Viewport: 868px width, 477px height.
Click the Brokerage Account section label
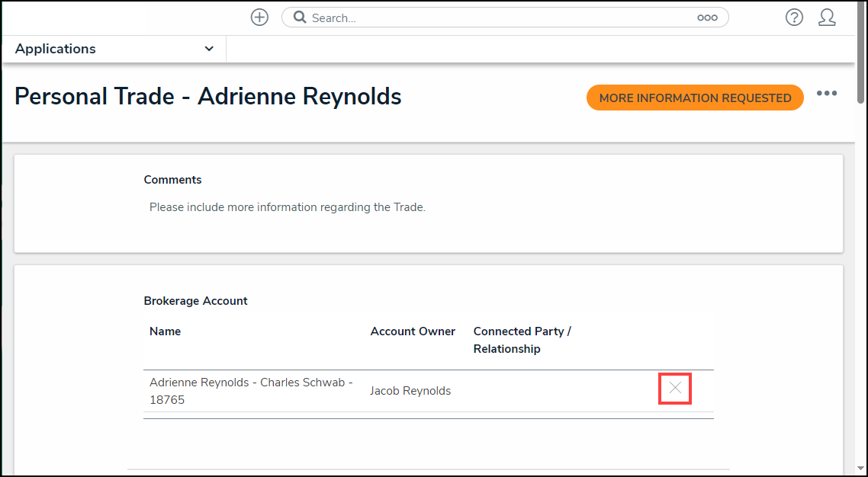[x=195, y=301]
